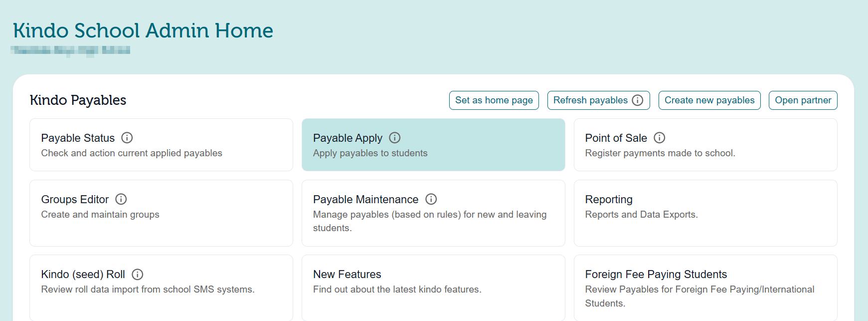This screenshot has height=321, width=868.
Task: Open the New Features card
Action: tap(433, 288)
